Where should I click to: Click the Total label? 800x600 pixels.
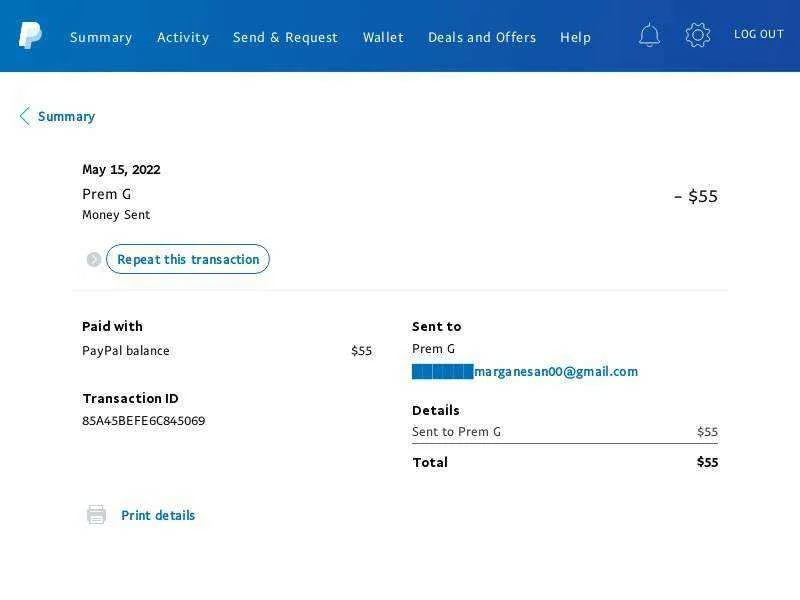pyautogui.click(x=430, y=462)
